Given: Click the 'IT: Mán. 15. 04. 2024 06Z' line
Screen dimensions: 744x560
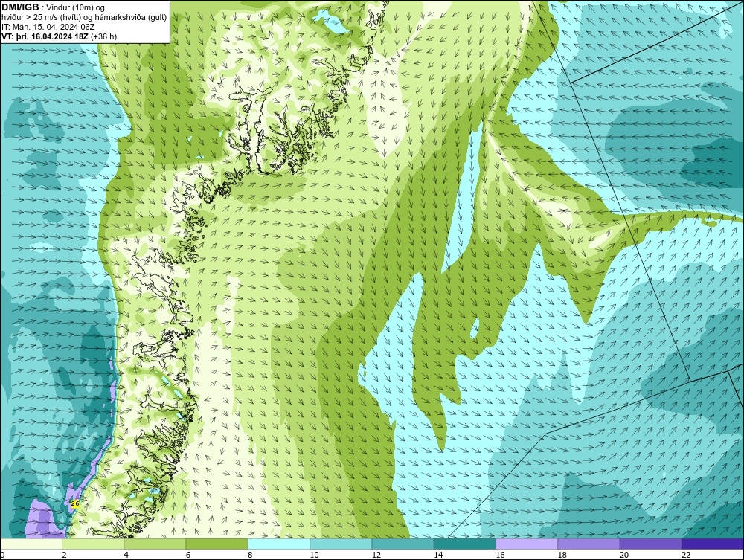Looking at the screenshot, I should coord(48,27).
